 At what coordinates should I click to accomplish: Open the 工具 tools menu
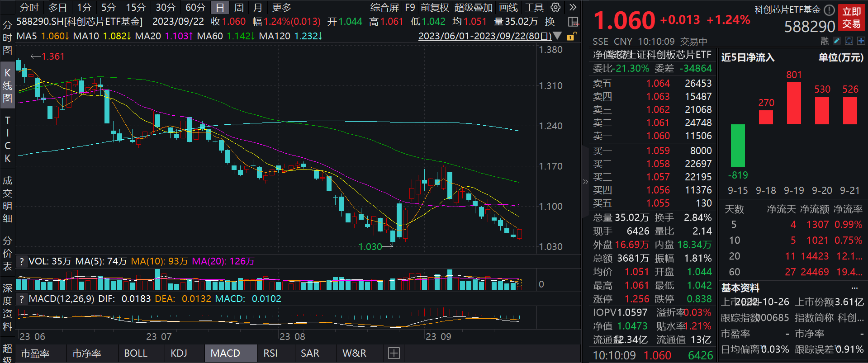tap(534, 8)
